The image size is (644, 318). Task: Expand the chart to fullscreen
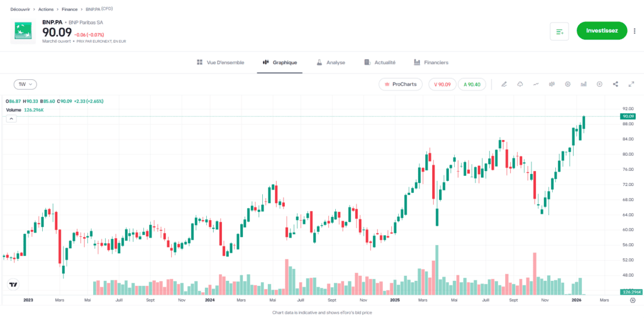pos(631,84)
